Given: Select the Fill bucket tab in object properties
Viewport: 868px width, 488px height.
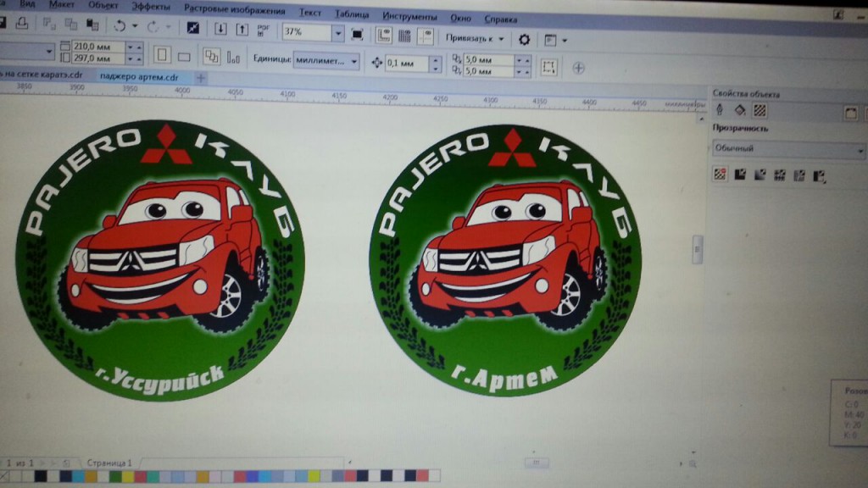Looking at the screenshot, I should 739,109.
